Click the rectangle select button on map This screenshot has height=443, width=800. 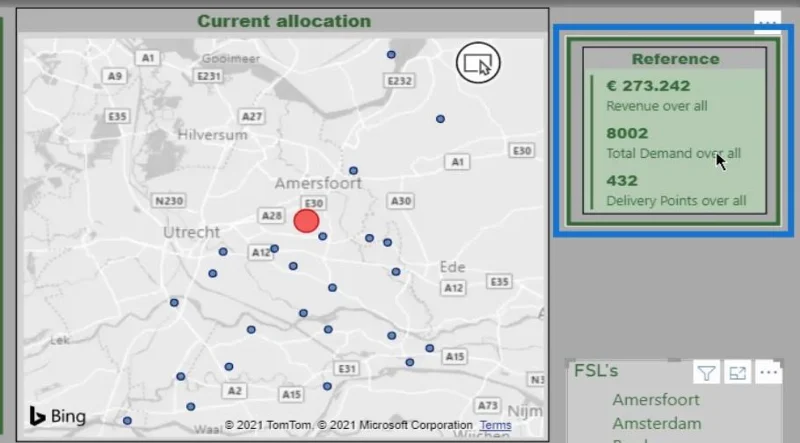pyautogui.click(x=478, y=63)
